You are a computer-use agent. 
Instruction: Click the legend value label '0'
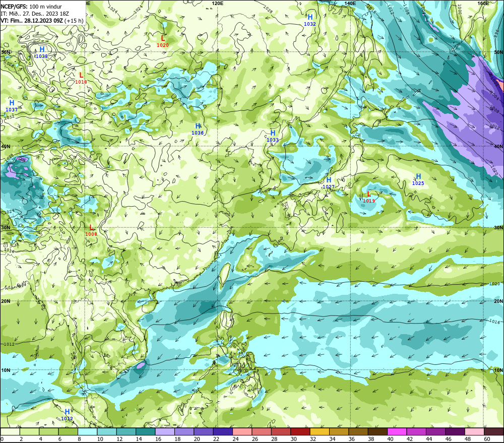(x=2, y=439)
